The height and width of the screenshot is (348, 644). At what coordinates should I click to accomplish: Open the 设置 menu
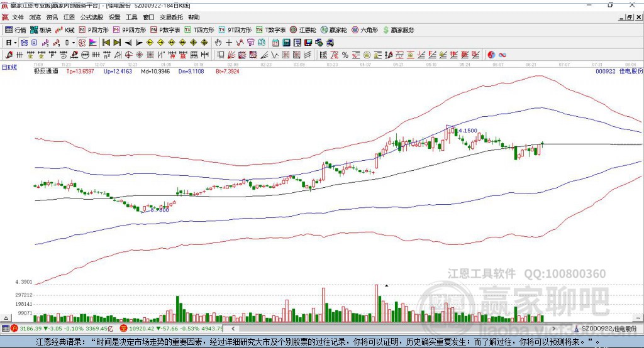pos(114,17)
